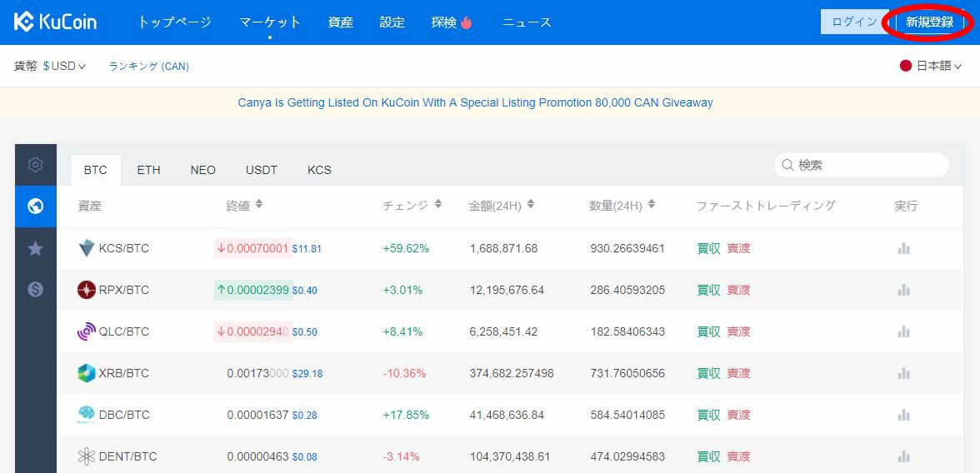Select the RPX/BTC pair name
Image resolution: width=980 pixels, height=473 pixels.
tap(123, 290)
